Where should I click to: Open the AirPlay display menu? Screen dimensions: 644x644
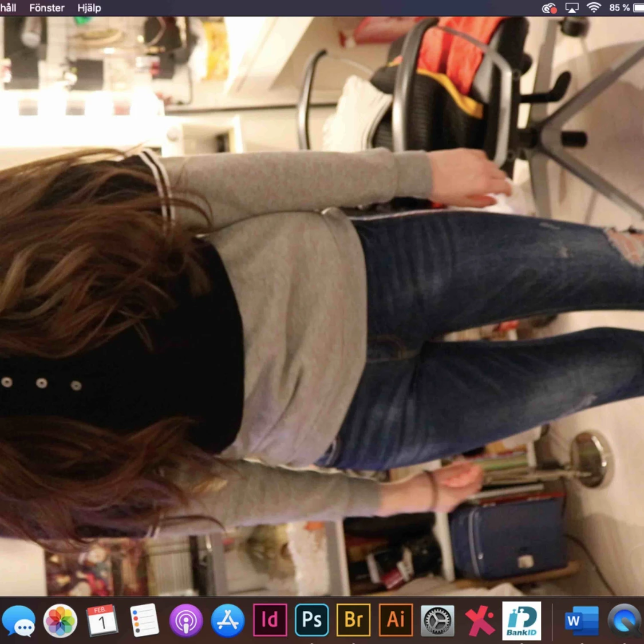click(x=572, y=8)
